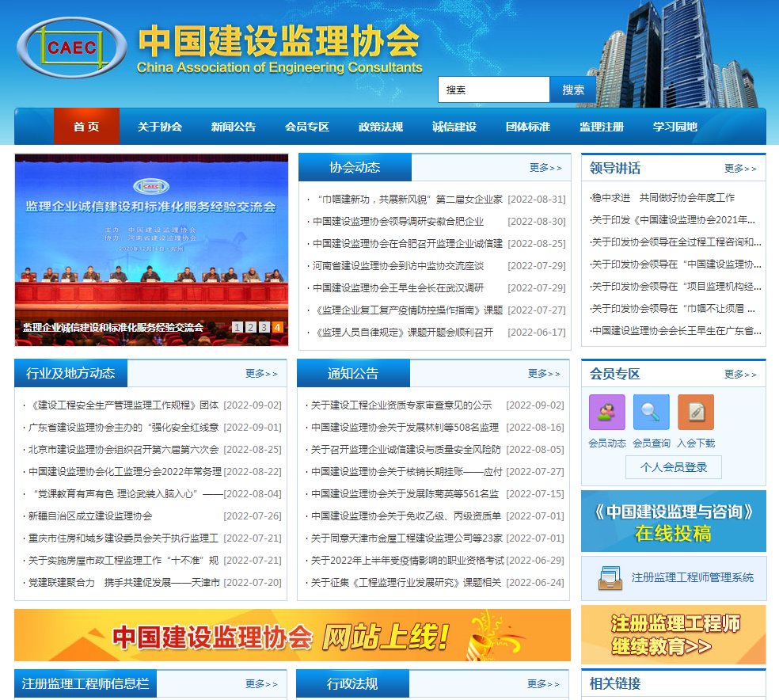This screenshot has width=779, height=700.
Task: Open 广东省建设监理协会主办的"强化安全红线意 article
Action: (123, 428)
